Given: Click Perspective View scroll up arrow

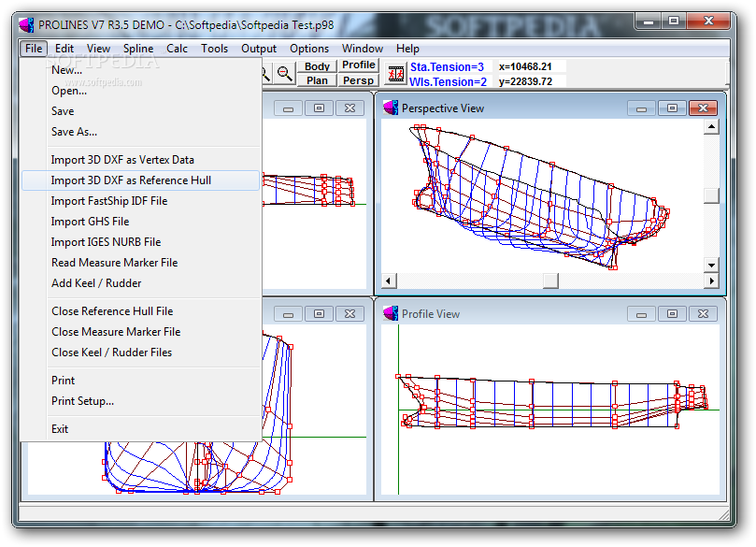Looking at the screenshot, I should [711, 127].
